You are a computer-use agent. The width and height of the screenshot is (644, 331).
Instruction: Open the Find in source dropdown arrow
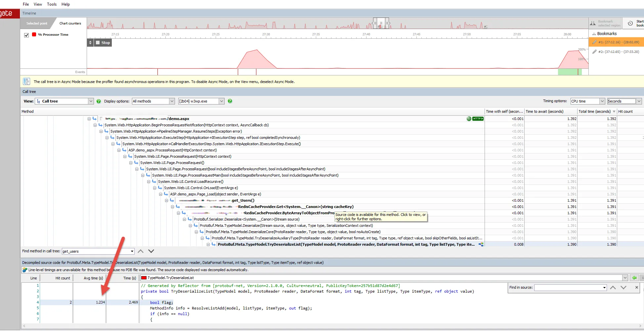pyautogui.click(x=604, y=288)
